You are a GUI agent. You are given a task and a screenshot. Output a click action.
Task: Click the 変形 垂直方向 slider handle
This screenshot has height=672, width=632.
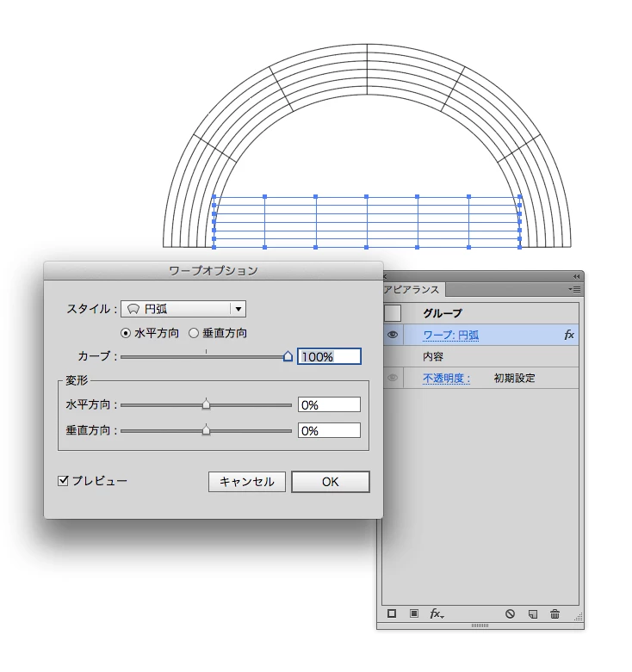[x=207, y=430]
